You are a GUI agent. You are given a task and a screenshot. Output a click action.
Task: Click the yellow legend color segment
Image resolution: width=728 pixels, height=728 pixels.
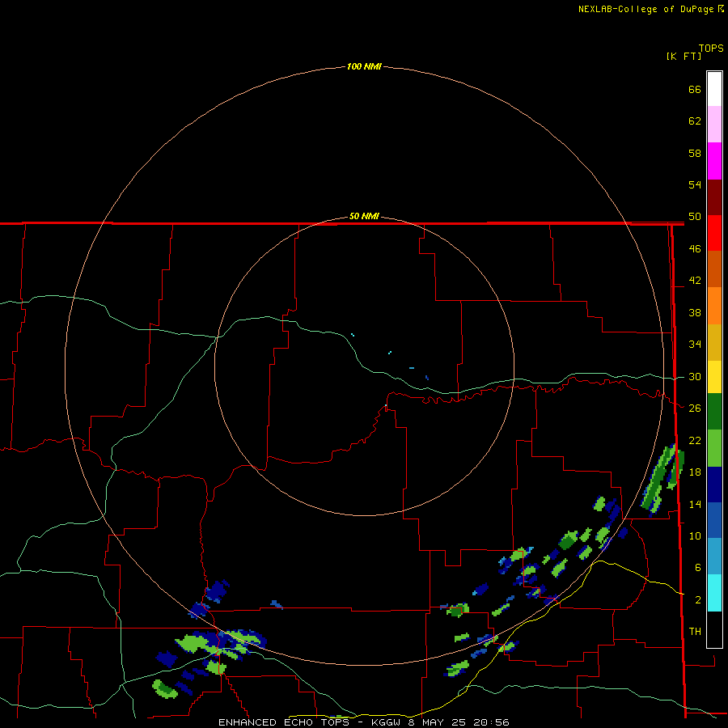click(714, 376)
